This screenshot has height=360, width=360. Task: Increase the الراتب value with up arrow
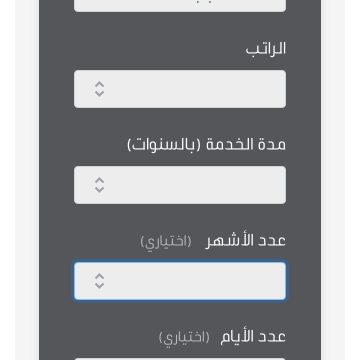[99, 84]
